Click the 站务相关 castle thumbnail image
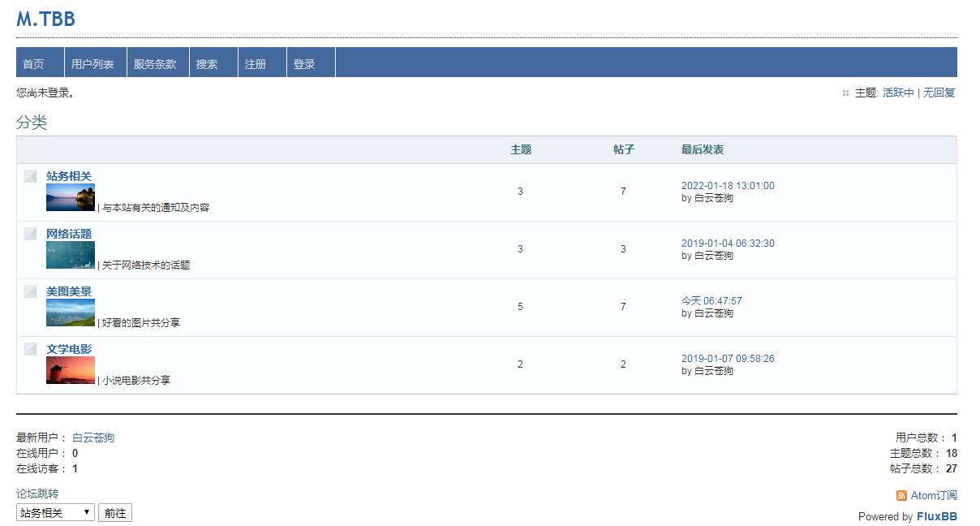980x526 pixels. (71, 197)
